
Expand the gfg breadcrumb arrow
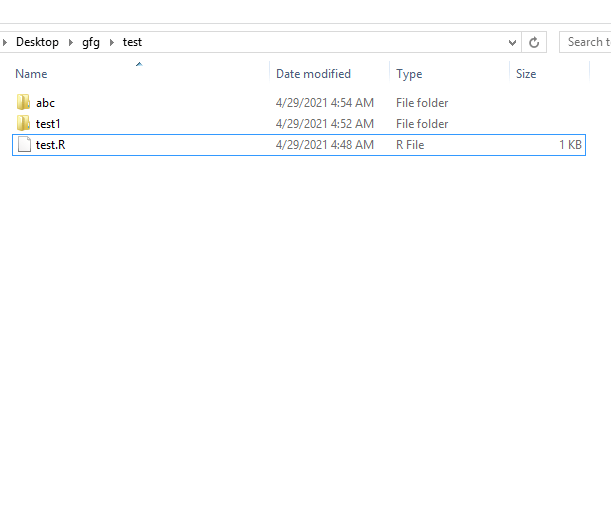(x=111, y=42)
